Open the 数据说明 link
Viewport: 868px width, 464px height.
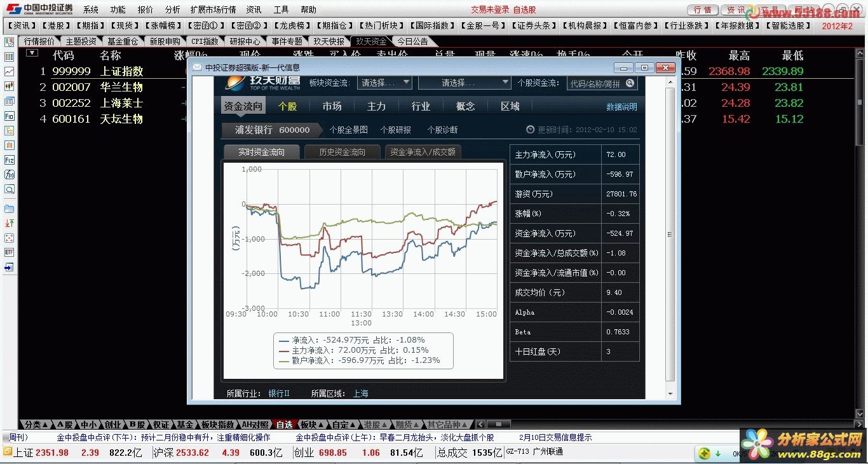pyautogui.click(x=621, y=107)
